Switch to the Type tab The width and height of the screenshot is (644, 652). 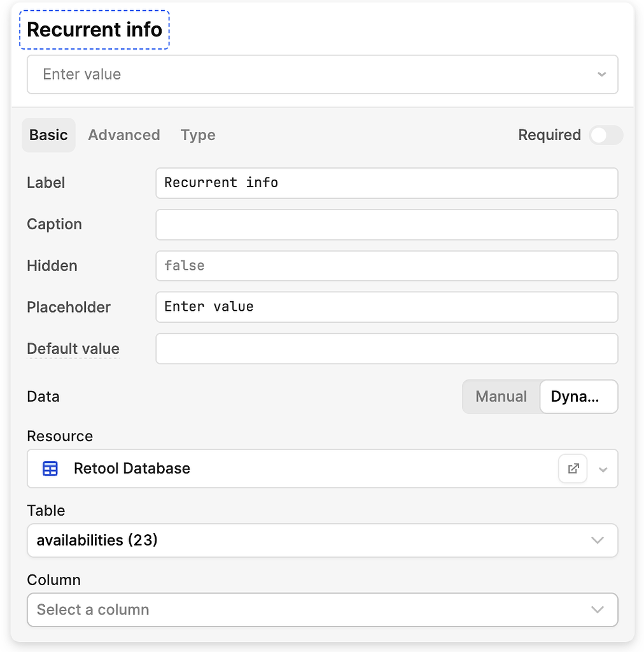[x=198, y=135]
